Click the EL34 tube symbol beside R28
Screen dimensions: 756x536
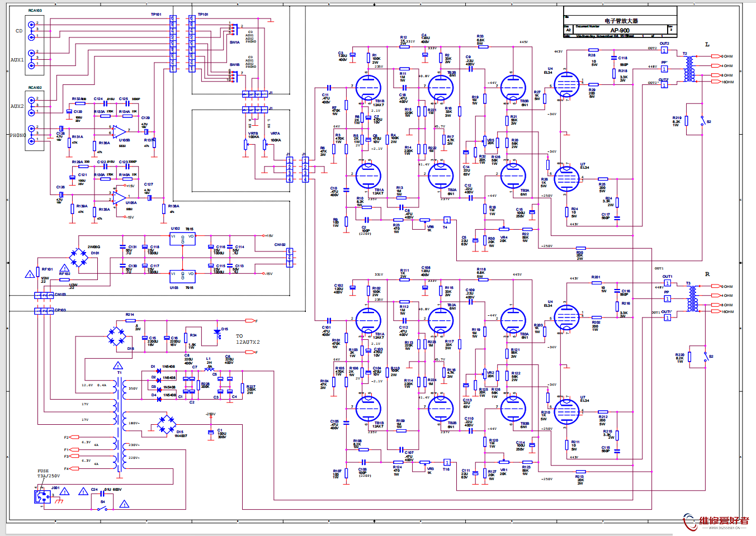tap(566, 85)
